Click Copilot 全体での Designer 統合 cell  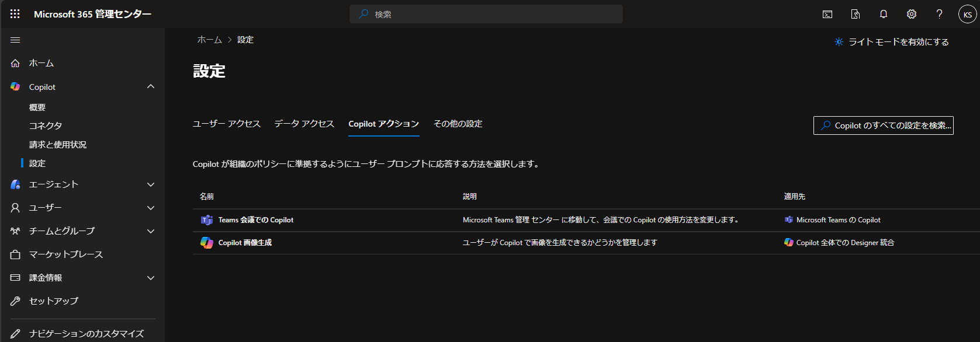coord(845,242)
